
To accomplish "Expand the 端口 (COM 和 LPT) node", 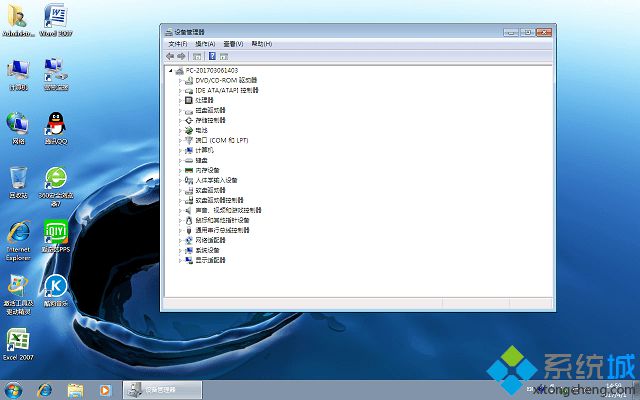I will click(180, 140).
